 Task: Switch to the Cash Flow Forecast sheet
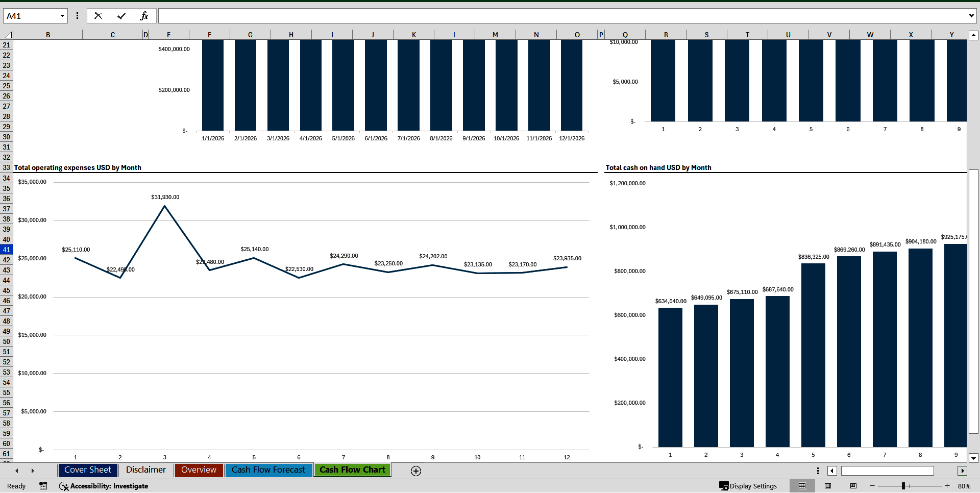pyautogui.click(x=269, y=470)
